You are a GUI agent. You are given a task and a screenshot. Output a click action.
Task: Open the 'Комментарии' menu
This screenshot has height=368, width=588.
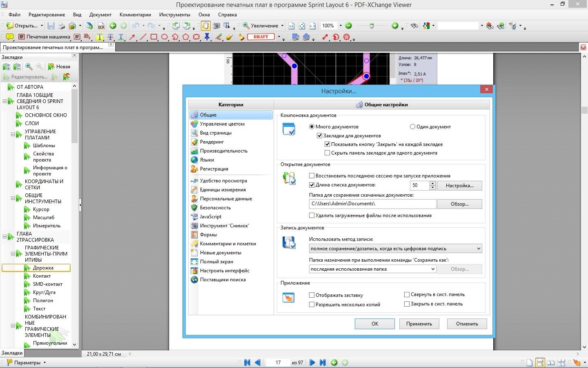point(135,15)
